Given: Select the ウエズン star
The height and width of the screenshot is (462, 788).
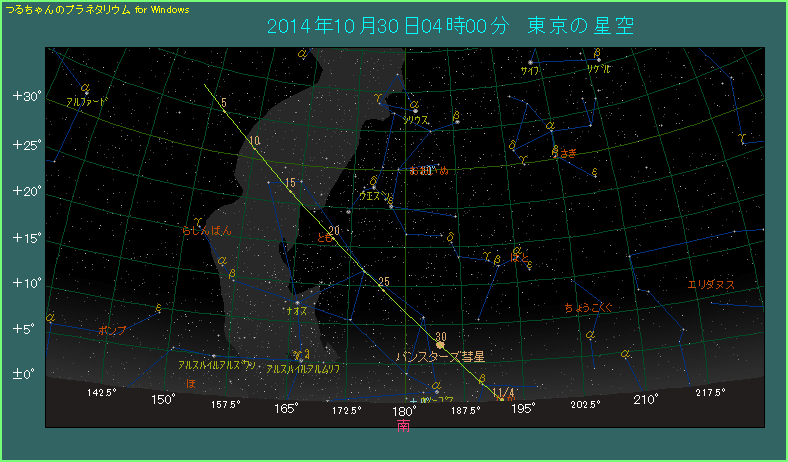Looking at the screenshot, I should pyautogui.click(x=373, y=187).
